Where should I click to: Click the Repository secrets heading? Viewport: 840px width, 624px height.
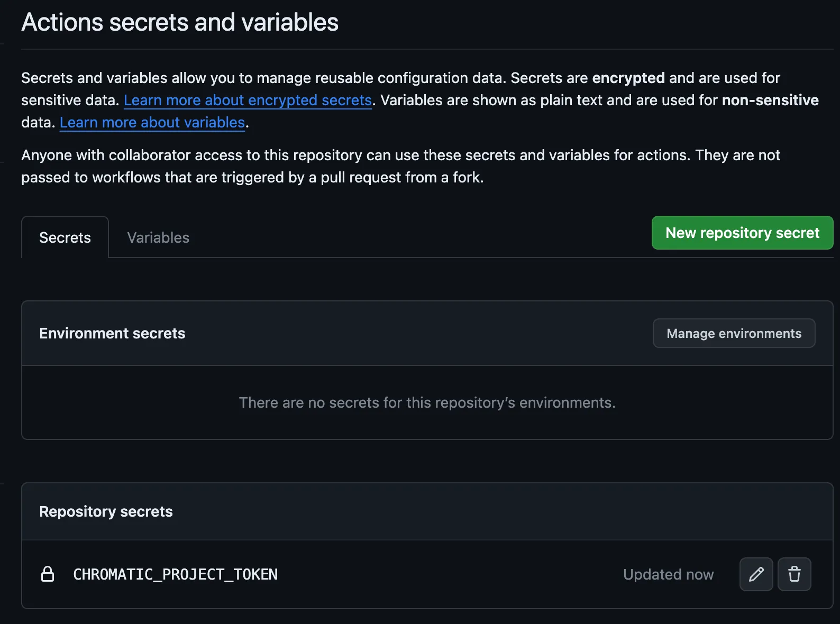click(106, 512)
